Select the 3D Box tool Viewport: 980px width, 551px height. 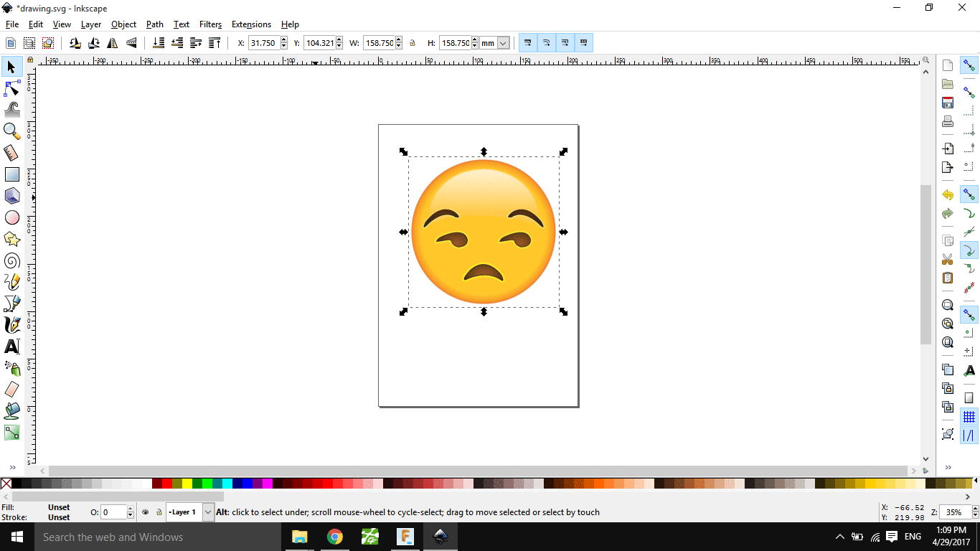(11, 196)
